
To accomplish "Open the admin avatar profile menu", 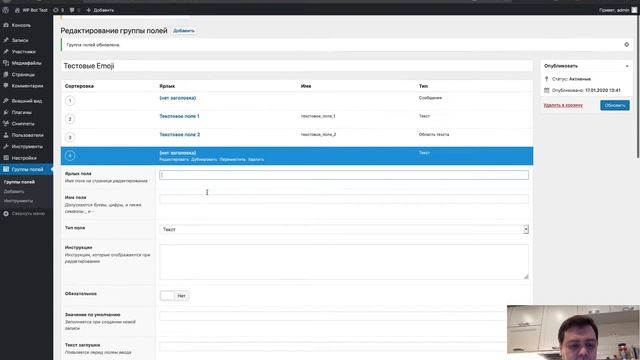I will click(634, 10).
